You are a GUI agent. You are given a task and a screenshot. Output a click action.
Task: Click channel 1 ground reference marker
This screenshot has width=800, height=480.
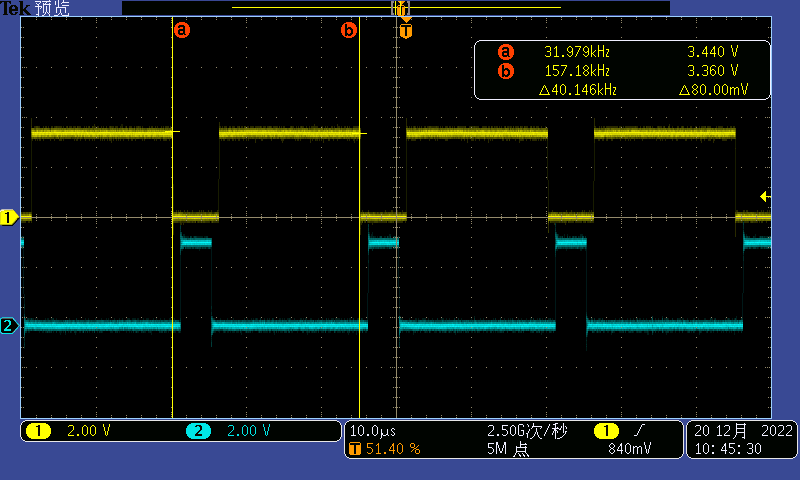(9, 217)
